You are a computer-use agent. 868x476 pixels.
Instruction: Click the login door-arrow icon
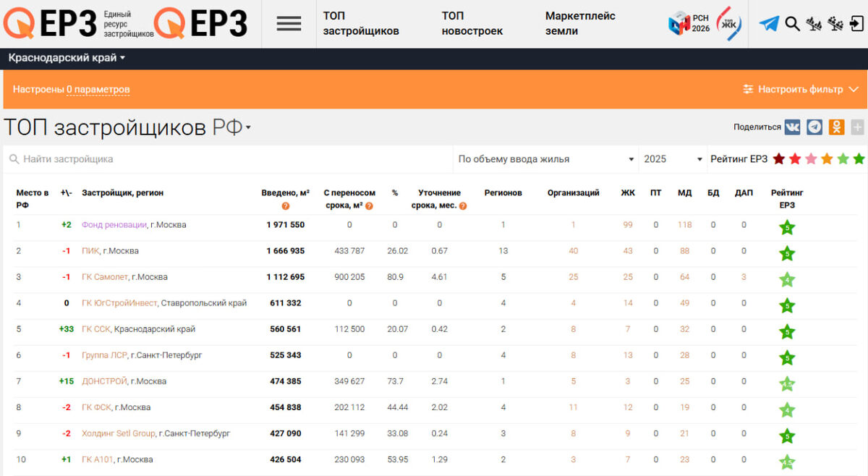point(855,24)
